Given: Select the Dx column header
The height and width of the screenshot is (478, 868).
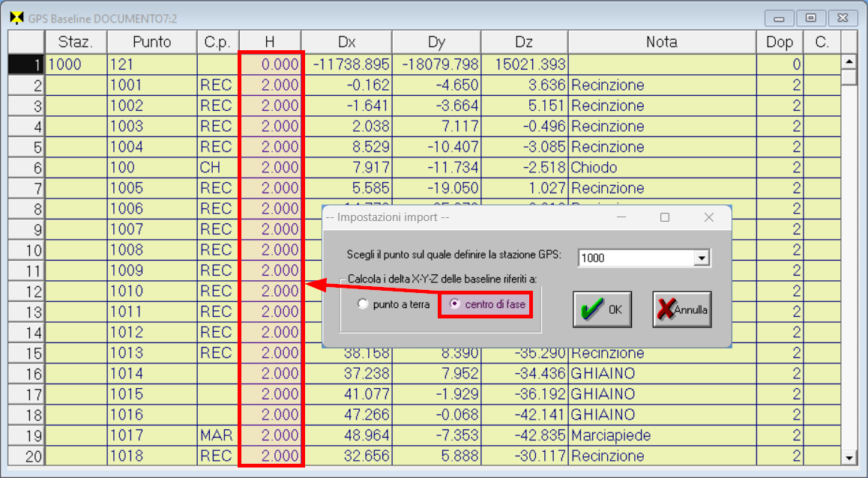Looking at the screenshot, I should pyautogui.click(x=346, y=42).
